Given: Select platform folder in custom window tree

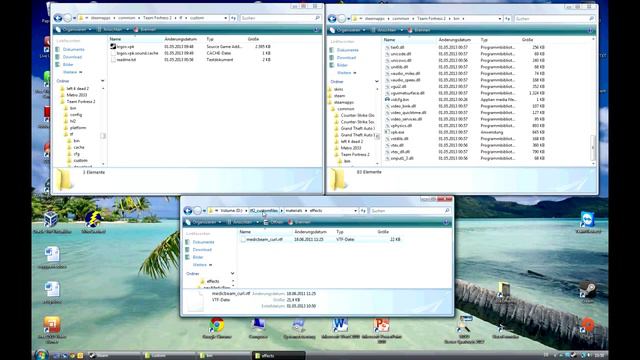Looking at the screenshot, I should pyautogui.click(x=78, y=128).
